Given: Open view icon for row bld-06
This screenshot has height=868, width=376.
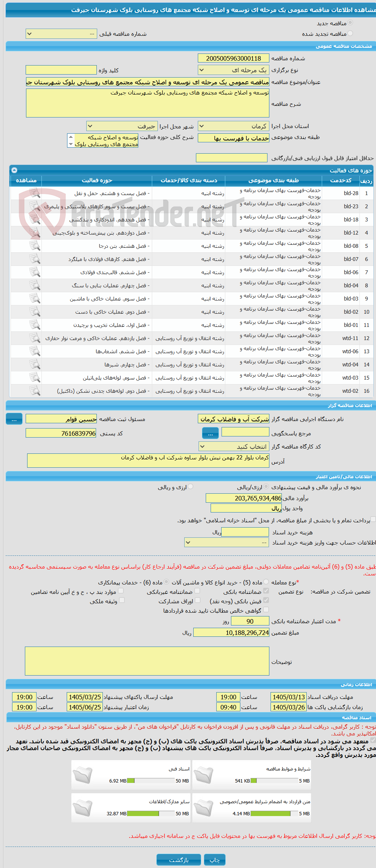Looking at the screenshot, I should point(35,272).
